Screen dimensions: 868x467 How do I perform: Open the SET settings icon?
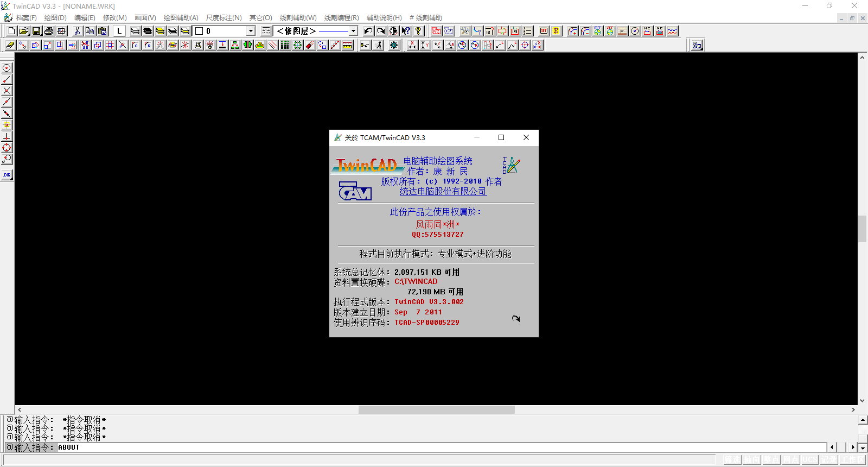(544, 31)
